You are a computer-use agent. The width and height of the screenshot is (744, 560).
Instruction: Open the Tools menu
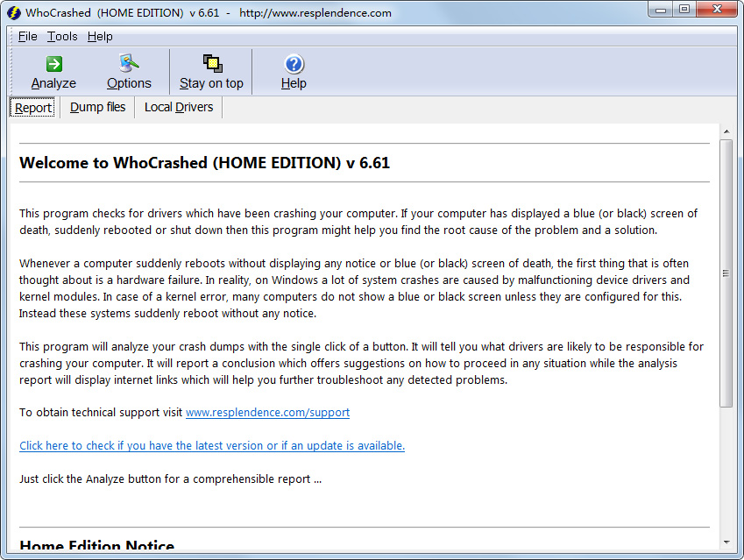61,37
